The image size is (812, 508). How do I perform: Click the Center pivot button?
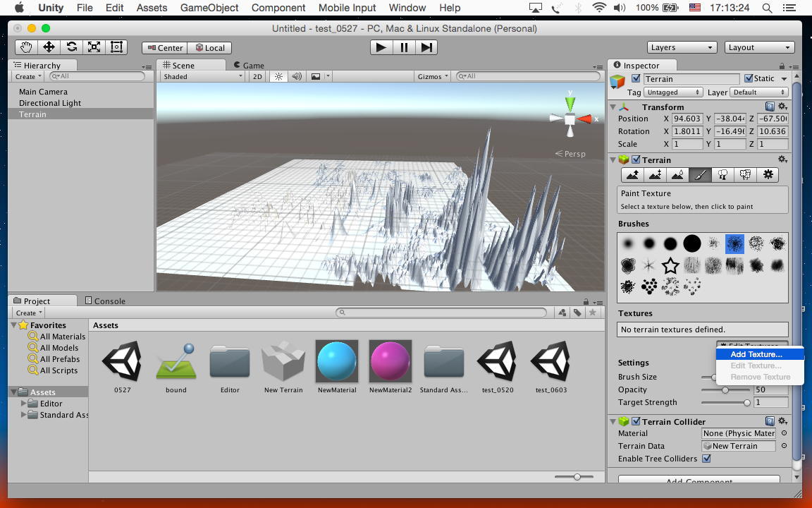(x=164, y=48)
